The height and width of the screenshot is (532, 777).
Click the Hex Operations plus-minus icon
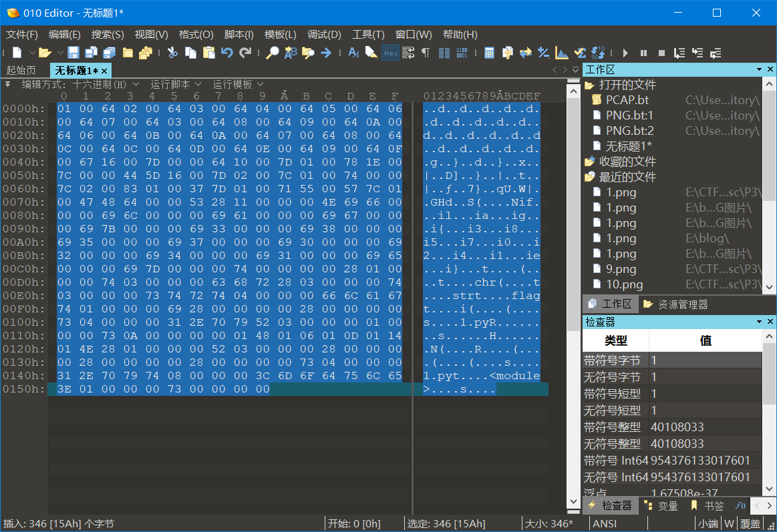[543, 53]
